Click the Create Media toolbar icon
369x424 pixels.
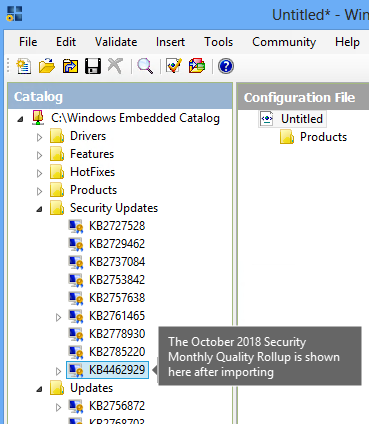pyautogui.click(x=197, y=66)
